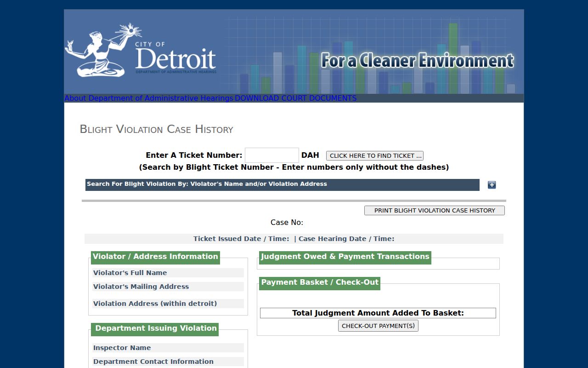Open the DOWNLOAD COURT DOCUMENTS link
The height and width of the screenshot is (368, 588).
(295, 98)
